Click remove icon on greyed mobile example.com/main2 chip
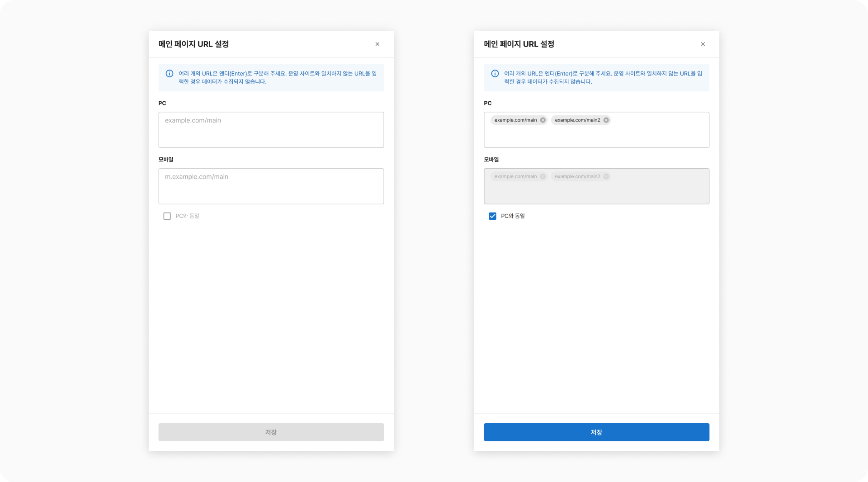This screenshot has height=482, width=868. (606, 177)
